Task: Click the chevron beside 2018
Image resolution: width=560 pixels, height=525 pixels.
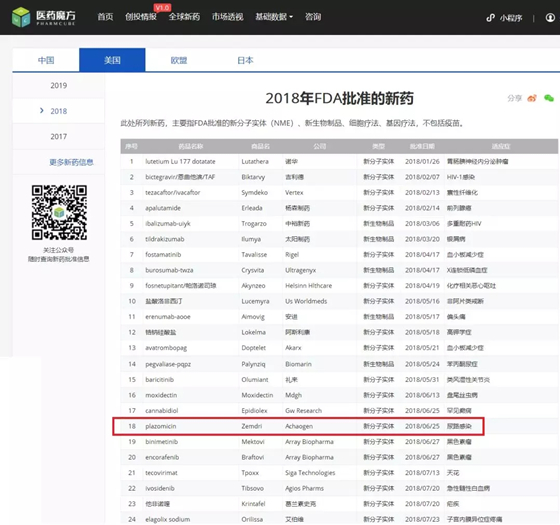Action: (x=42, y=111)
